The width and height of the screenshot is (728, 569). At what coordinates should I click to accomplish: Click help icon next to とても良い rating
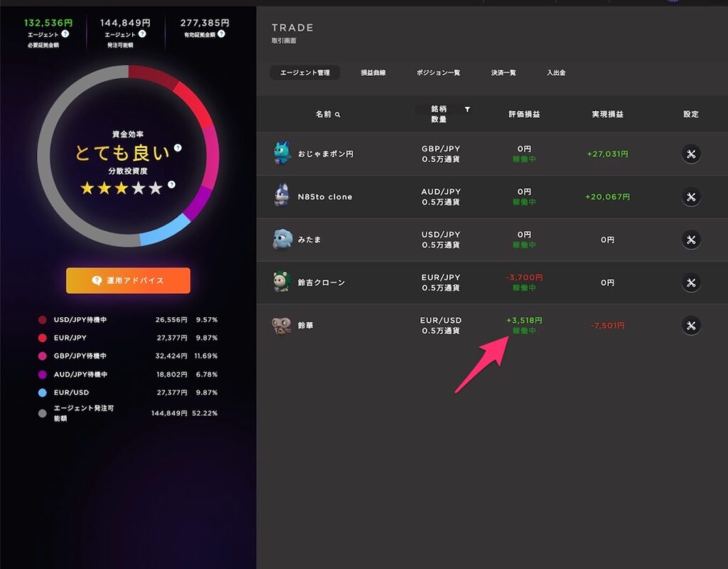(x=178, y=148)
